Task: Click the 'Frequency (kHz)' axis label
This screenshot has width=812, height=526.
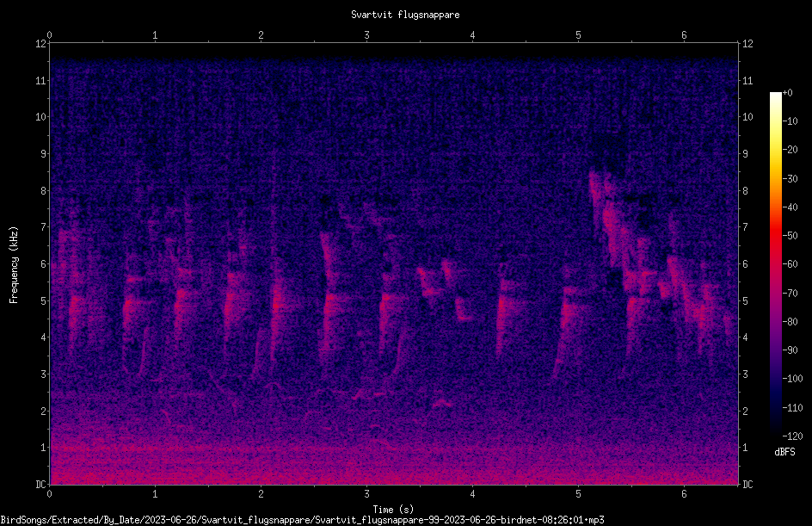Action: point(14,265)
